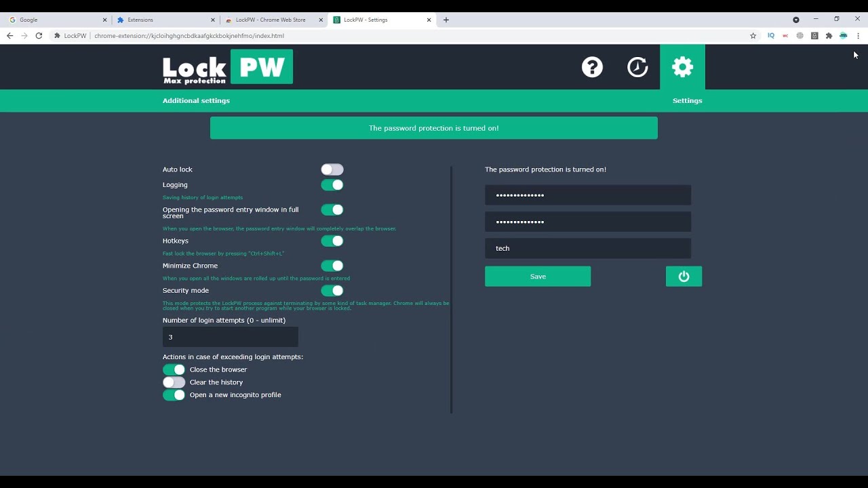Image resolution: width=868 pixels, height=488 pixels.
Task: Open the login history clock icon
Action: click(x=637, y=67)
